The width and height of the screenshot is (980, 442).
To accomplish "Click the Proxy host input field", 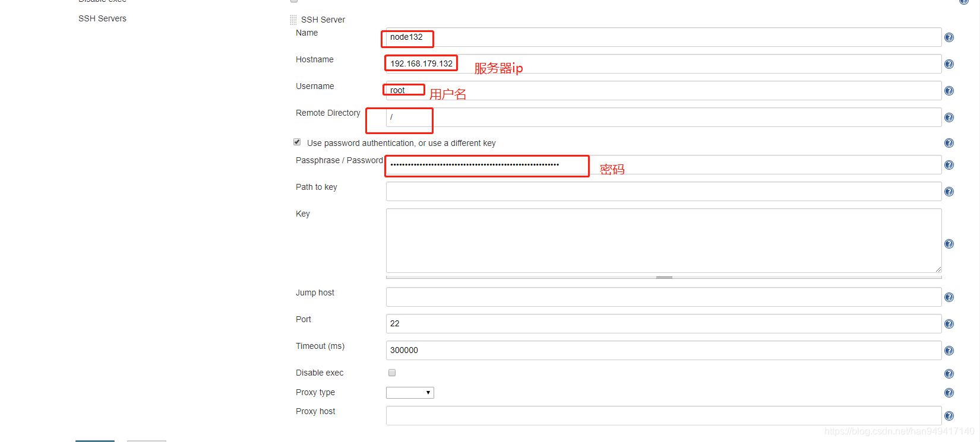I will click(663, 416).
